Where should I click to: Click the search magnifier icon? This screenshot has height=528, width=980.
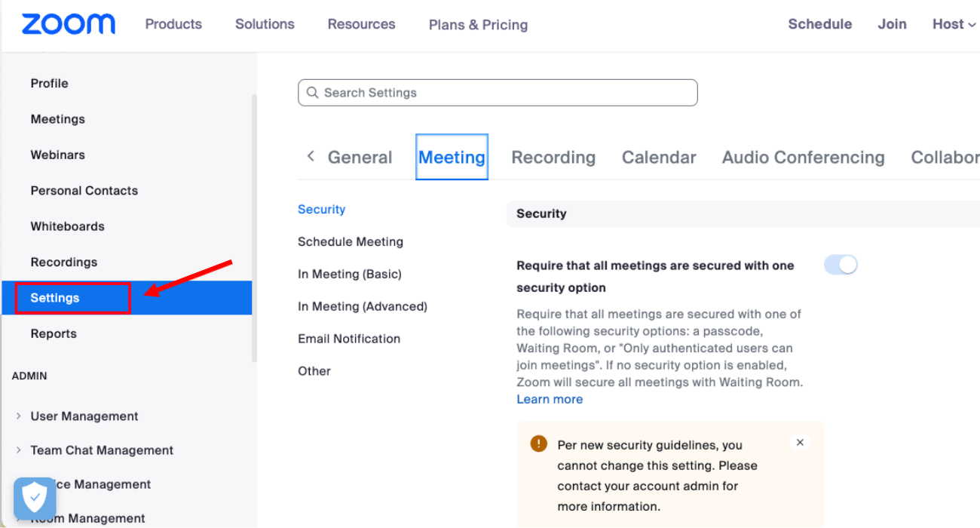312,93
